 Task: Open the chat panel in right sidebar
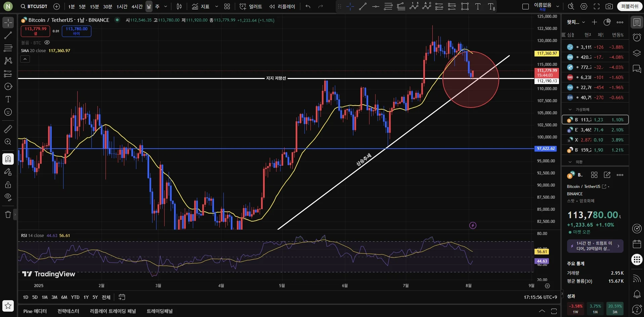[637, 69]
